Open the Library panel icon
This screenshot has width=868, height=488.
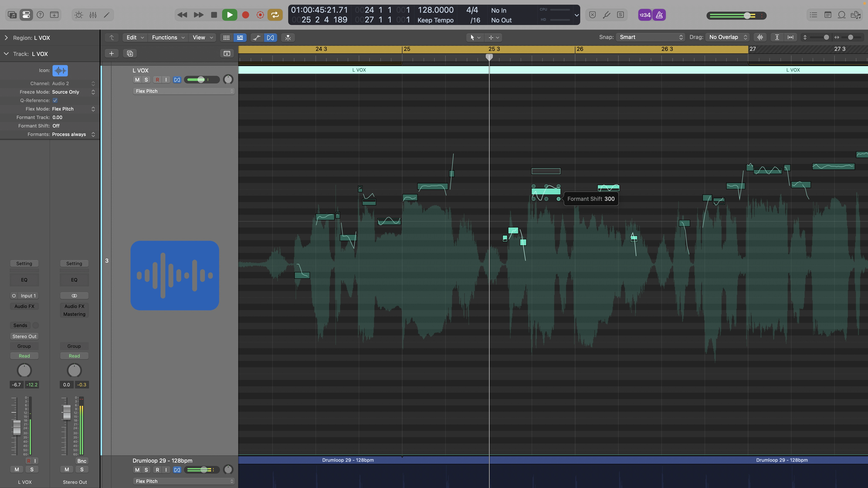click(12, 15)
